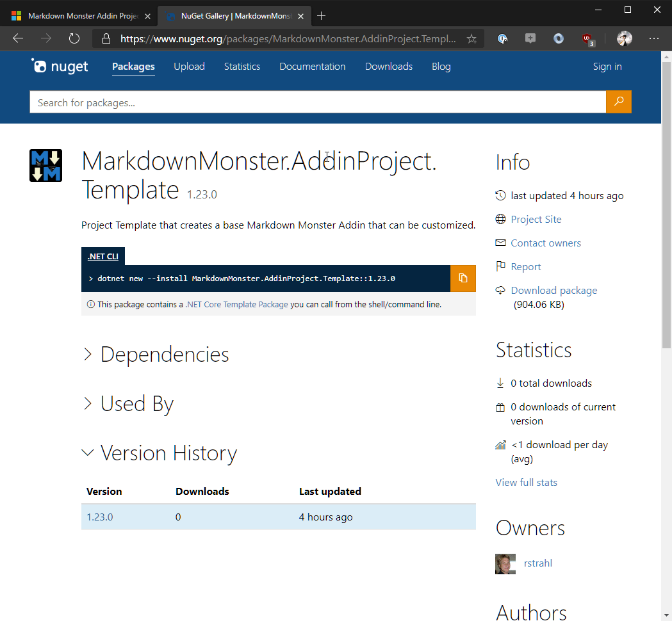The height and width of the screenshot is (621, 672).
Task: Click the speech bubble plus extension icon
Action: pyautogui.click(x=530, y=38)
